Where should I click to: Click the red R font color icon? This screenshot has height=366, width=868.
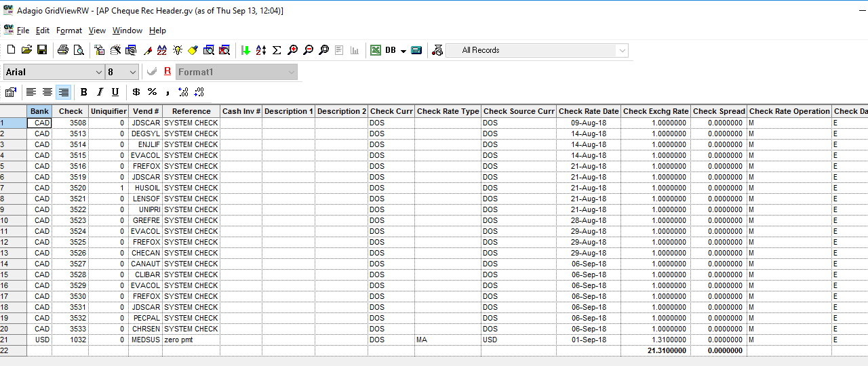(167, 72)
